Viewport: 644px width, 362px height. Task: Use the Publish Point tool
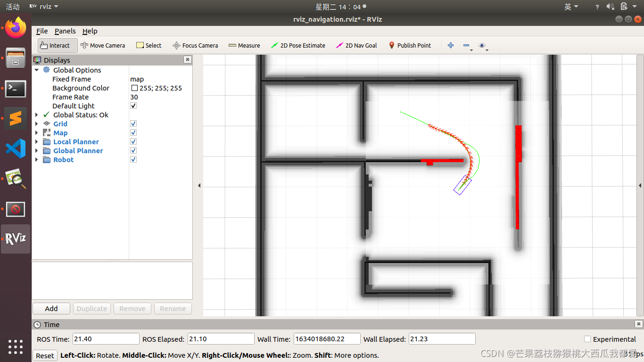tap(410, 45)
